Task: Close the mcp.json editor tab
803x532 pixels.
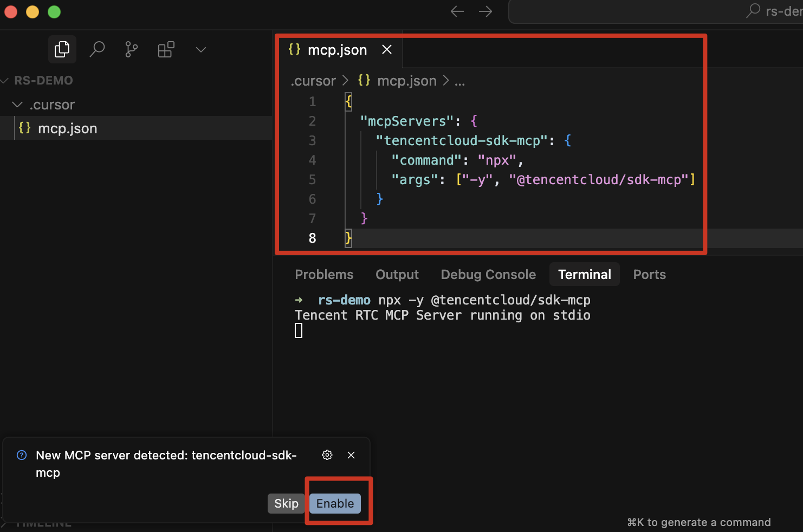Action: click(387, 49)
